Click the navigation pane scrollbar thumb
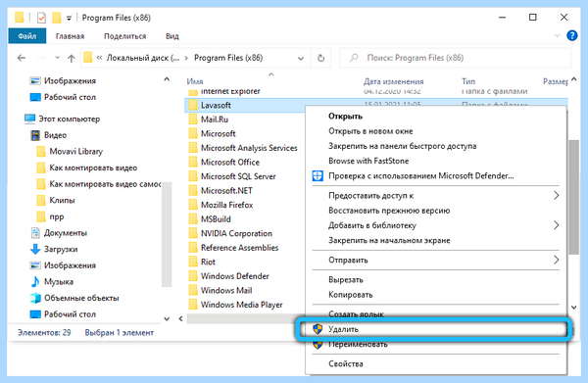The height and width of the screenshot is (383, 588). 167,234
